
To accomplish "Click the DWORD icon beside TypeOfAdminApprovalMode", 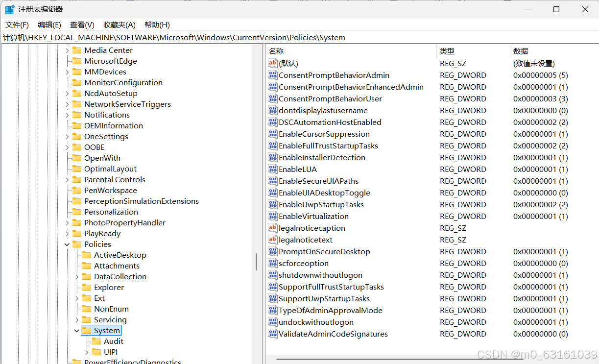I will (273, 310).
